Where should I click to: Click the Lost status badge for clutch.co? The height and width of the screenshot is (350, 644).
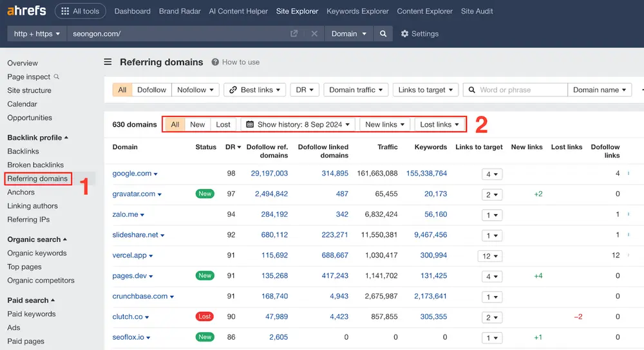click(205, 317)
